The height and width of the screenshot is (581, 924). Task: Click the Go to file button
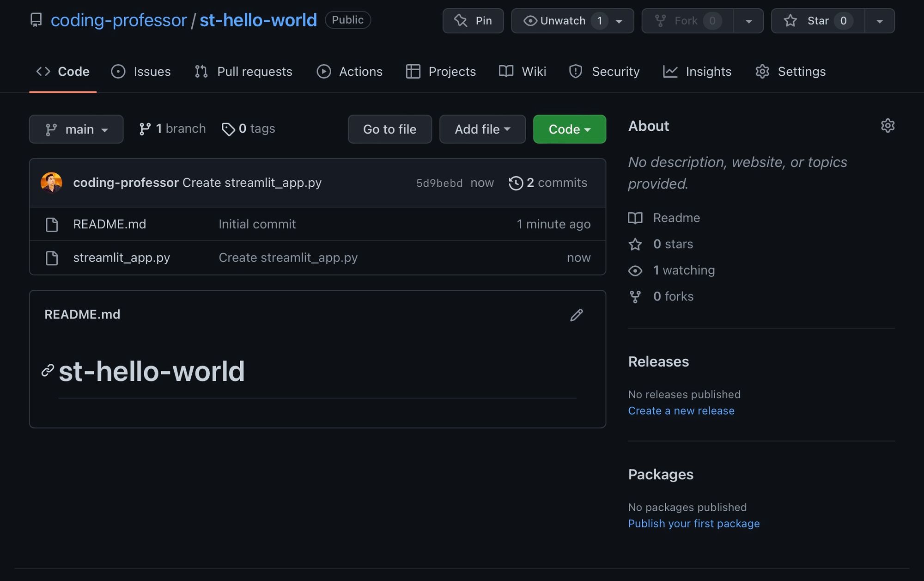coord(389,129)
